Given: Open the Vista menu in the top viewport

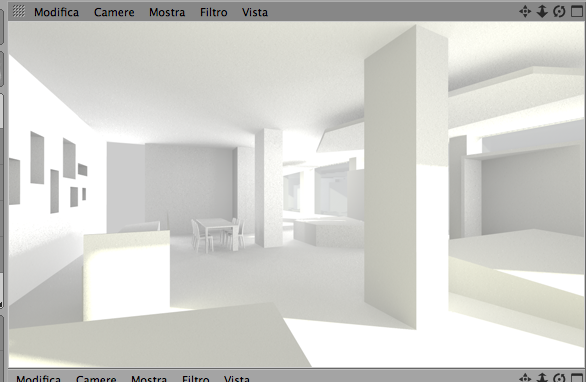Looking at the screenshot, I should pos(255,12).
